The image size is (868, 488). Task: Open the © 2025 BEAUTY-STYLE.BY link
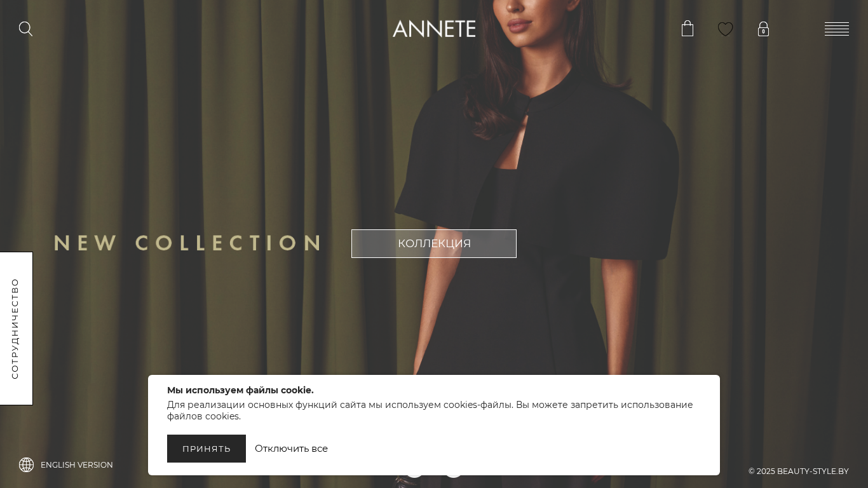799,471
